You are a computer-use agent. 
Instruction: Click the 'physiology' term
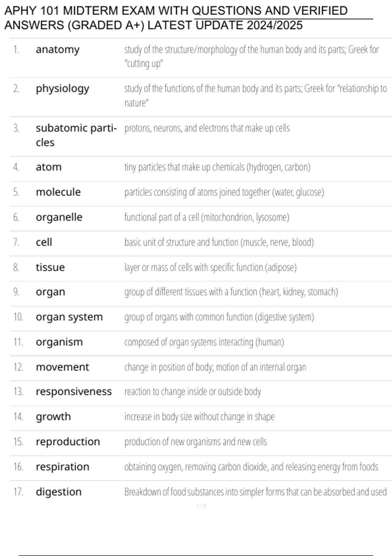tap(62, 89)
